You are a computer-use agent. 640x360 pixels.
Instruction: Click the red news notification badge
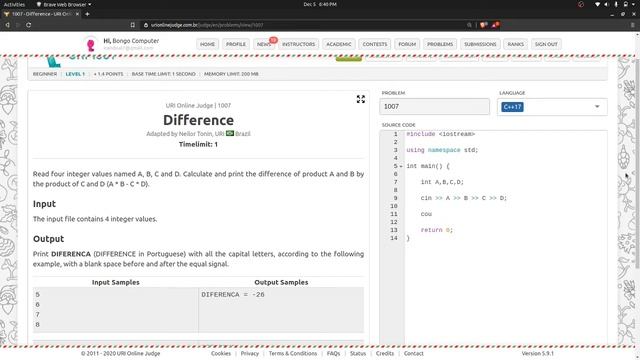tap(273, 40)
